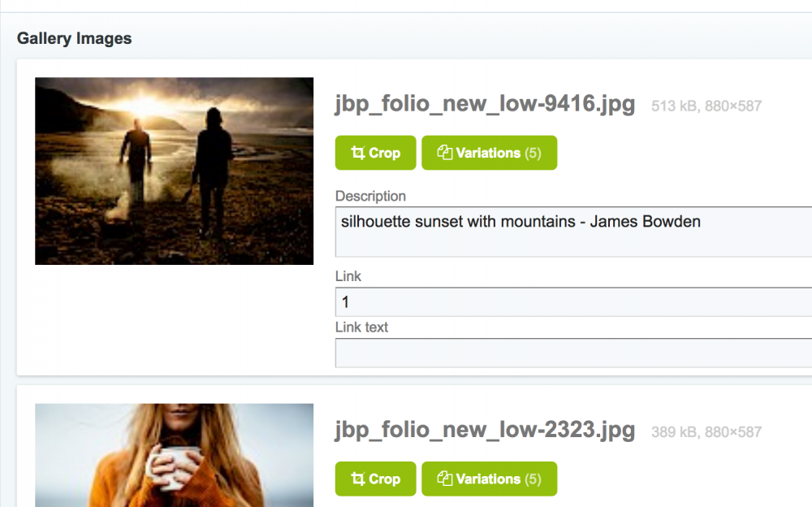Viewport: 812px width, 507px height.
Task: Click the 513 kB, 880×587 file info
Action: (x=706, y=106)
